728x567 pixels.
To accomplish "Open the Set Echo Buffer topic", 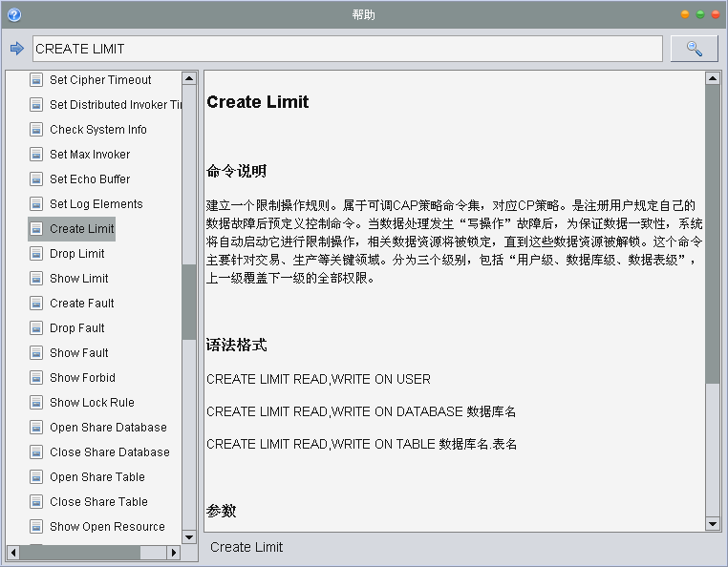I will pyautogui.click(x=90, y=179).
